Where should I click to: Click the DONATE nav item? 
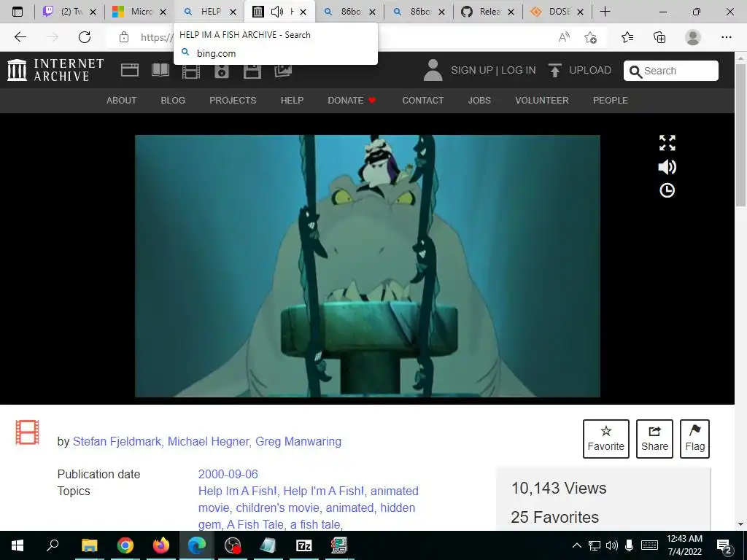point(352,101)
